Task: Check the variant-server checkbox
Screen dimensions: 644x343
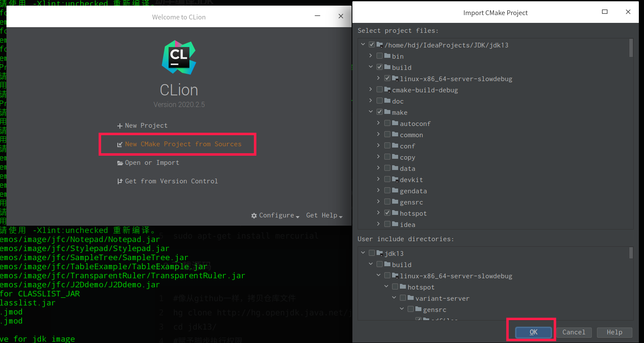Action: point(403,298)
